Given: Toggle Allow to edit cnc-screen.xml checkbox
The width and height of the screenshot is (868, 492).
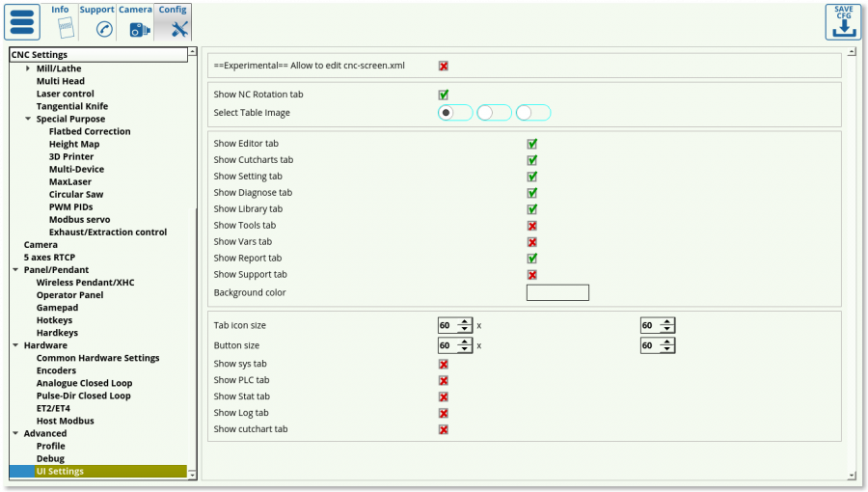Looking at the screenshot, I should pos(444,66).
